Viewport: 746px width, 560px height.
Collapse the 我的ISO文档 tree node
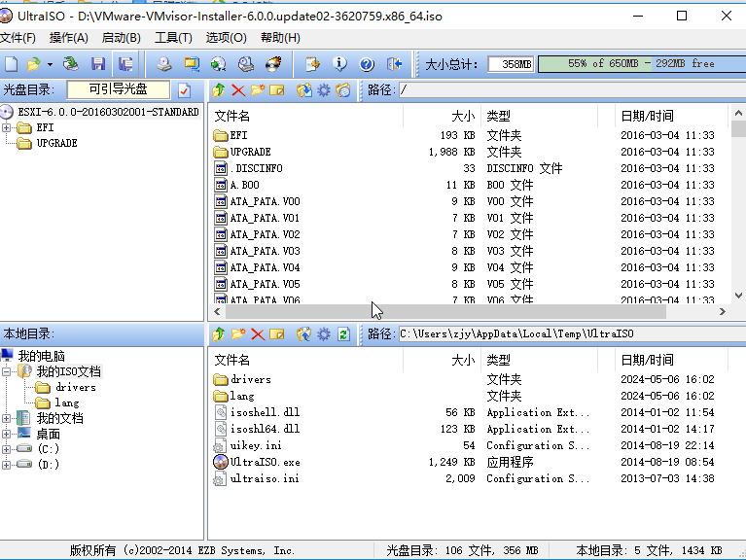tap(6, 371)
